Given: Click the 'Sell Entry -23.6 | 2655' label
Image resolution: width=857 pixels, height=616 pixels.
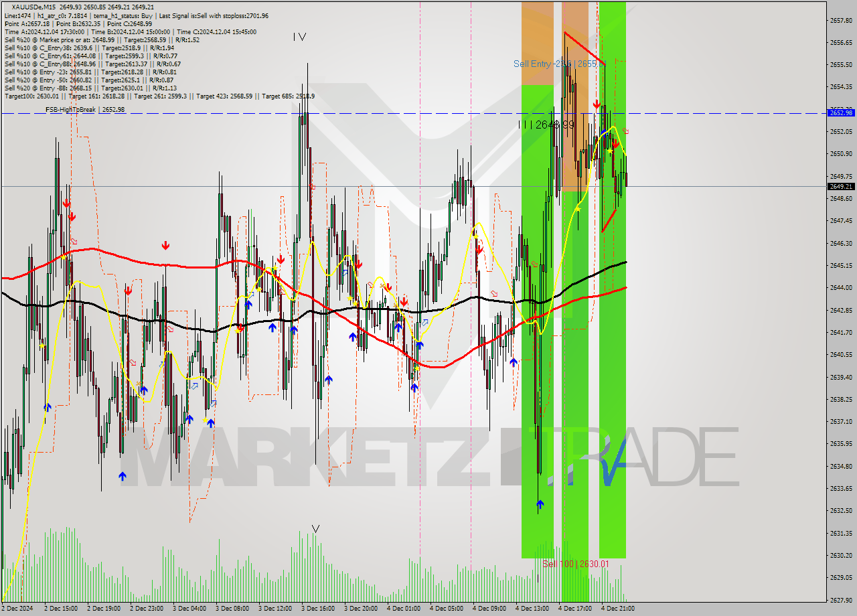Looking at the screenshot, I should coord(559,64).
